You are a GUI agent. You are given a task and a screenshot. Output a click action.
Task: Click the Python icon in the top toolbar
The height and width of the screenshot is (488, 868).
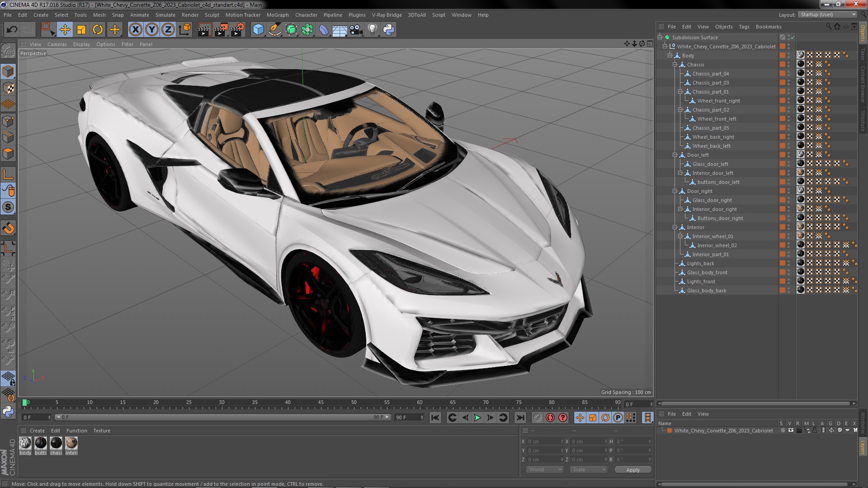click(x=388, y=30)
